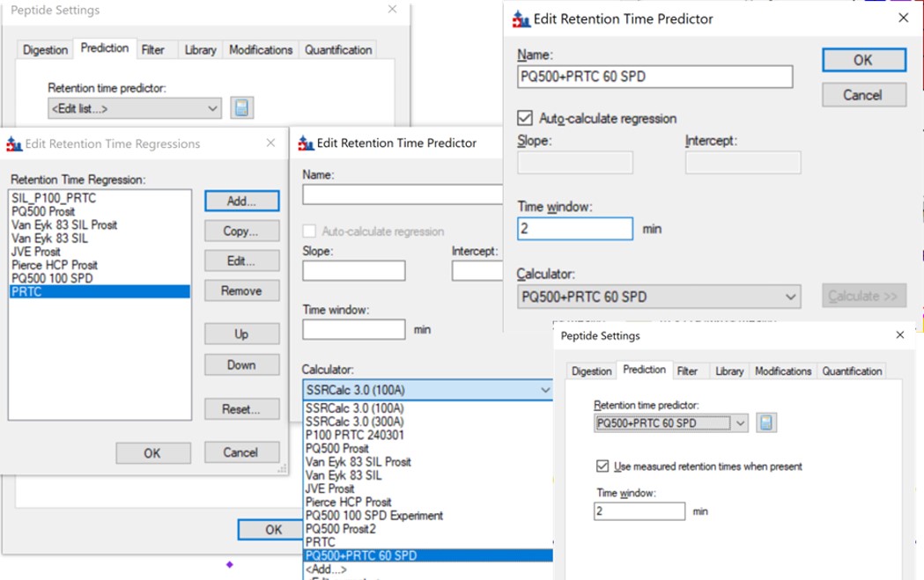This screenshot has height=580, width=924.
Task: Switch to Digestion tab in Peptide Settings showing Time window
Action: pos(592,371)
